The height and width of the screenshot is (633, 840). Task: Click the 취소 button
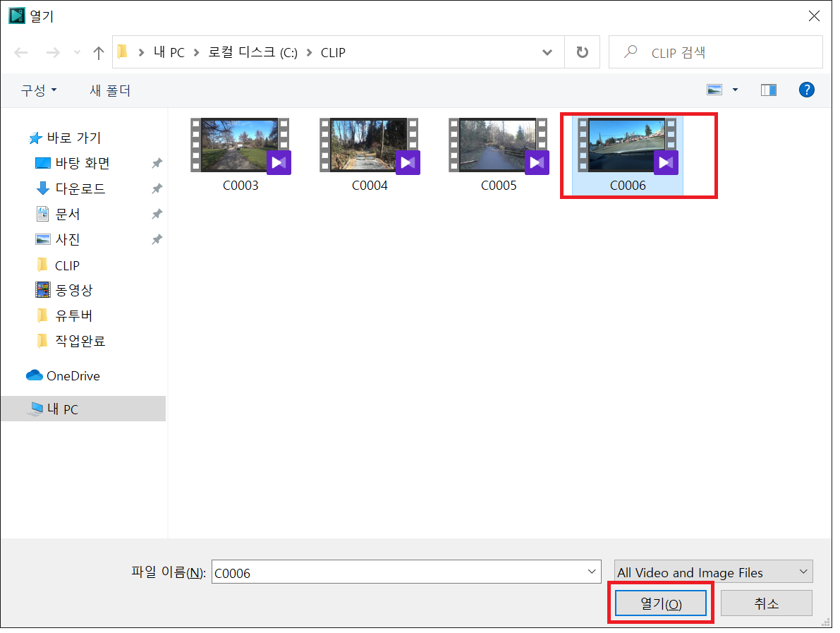click(x=766, y=604)
